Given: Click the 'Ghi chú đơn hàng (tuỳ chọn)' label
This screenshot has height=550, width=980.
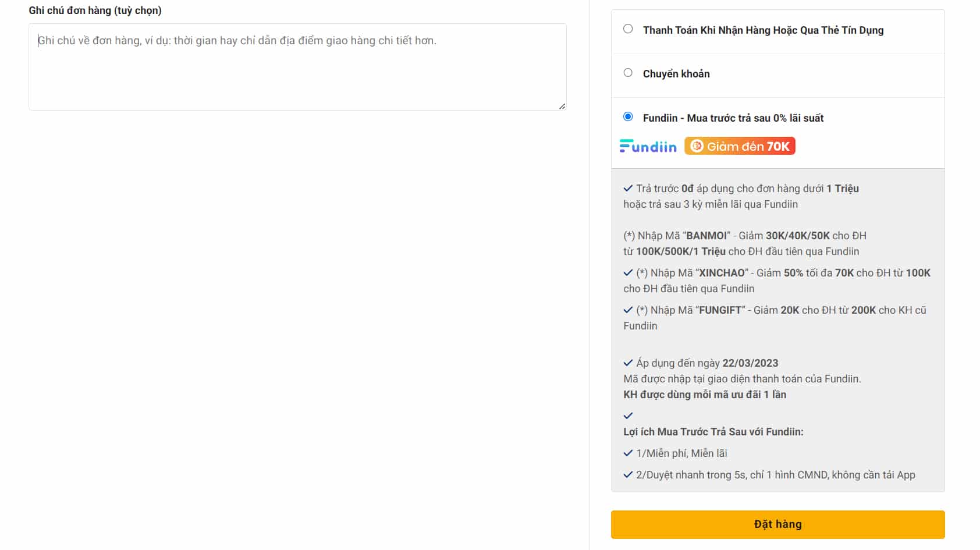Looking at the screenshot, I should pyautogui.click(x=95, y=10).
